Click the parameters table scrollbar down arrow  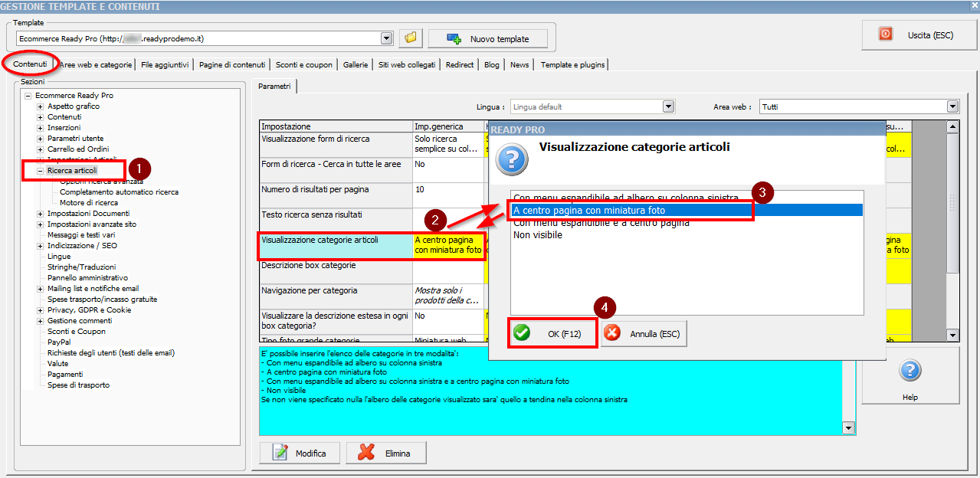pyautogui.click(x=952, y=335)
